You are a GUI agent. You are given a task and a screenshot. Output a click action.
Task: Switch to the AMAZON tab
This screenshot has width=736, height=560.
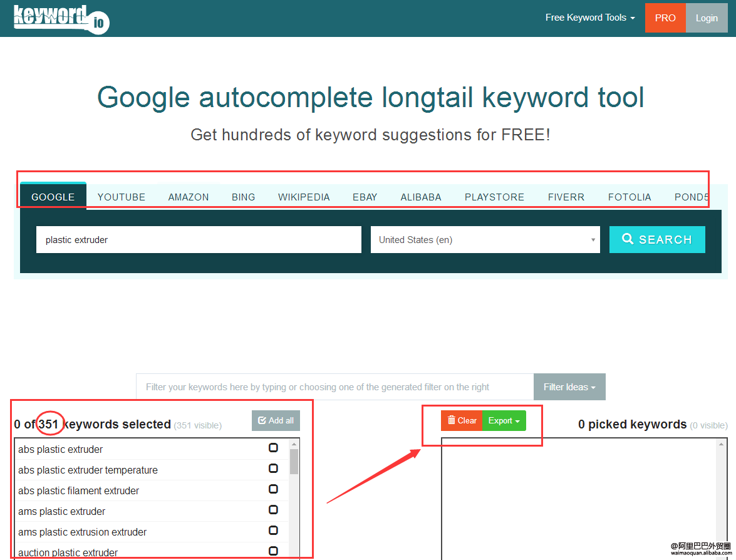click(188, 197)
